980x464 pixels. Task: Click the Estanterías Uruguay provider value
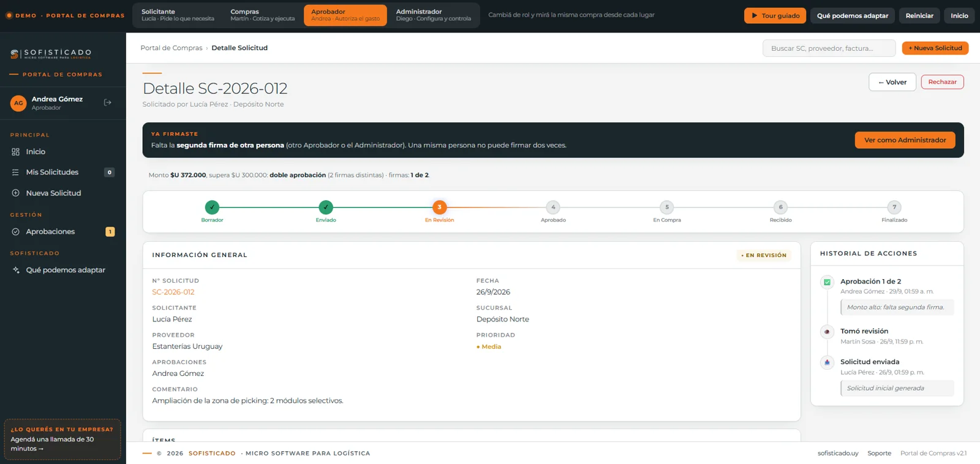coord(187,346)
